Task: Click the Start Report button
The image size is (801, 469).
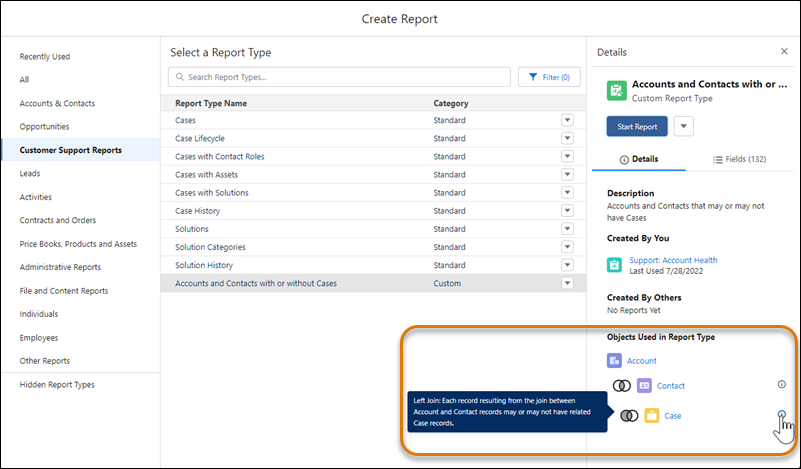Action: coord(637,126)
